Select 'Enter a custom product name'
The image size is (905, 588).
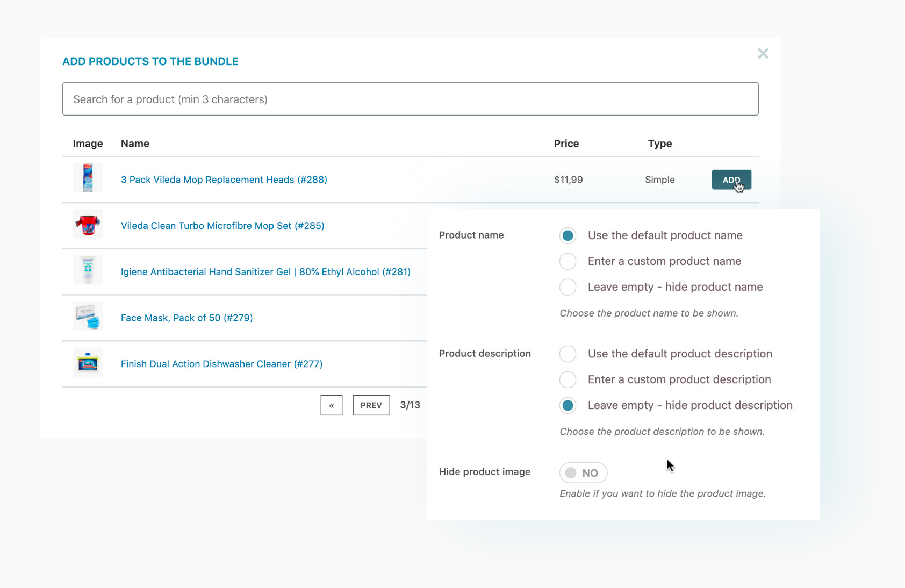568,261
